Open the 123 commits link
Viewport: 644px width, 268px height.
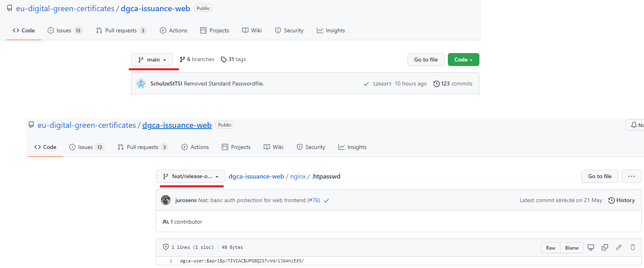[453, 83]
